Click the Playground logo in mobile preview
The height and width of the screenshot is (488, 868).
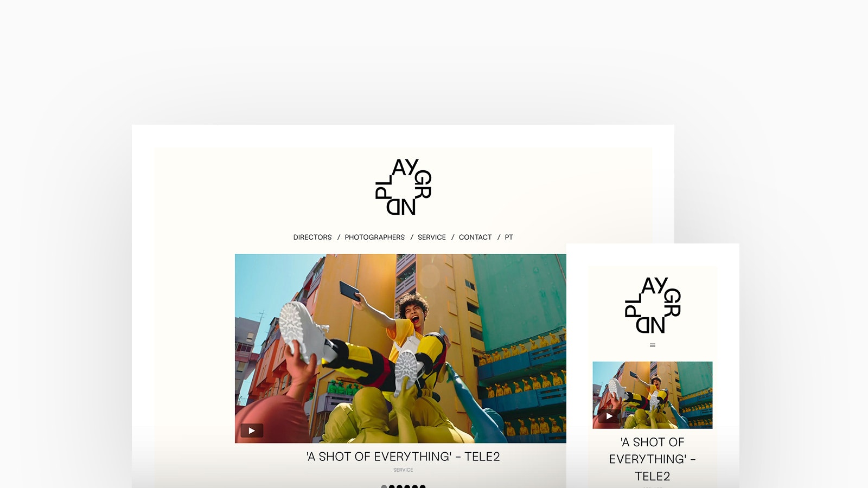(653, 305)
